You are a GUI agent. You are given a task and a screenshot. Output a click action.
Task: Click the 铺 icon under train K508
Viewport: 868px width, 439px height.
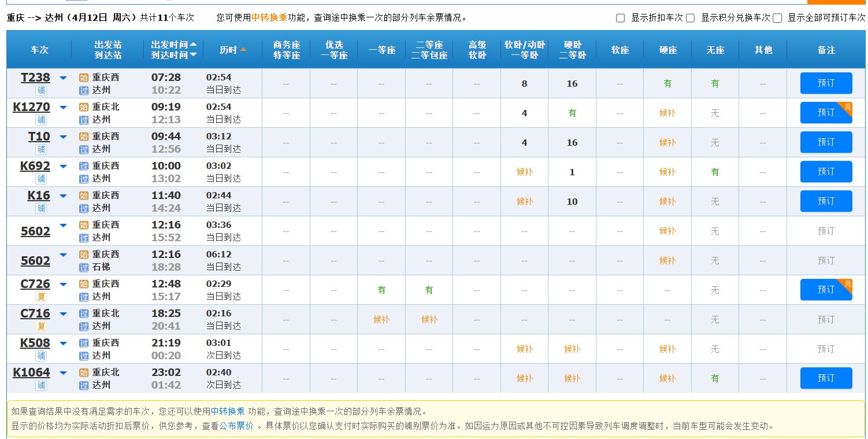(x=41, y=356)
